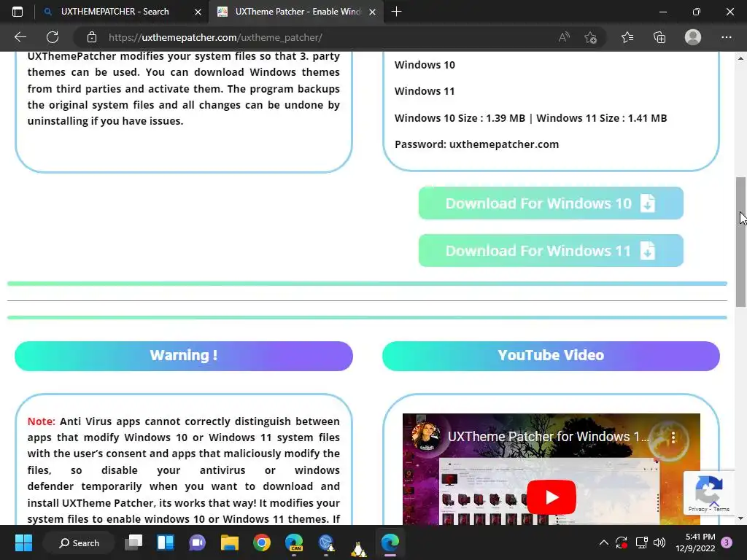This screenshot has height=560, width=747.
Task: Open the Collections icon
Action: (x=659, y=37)
